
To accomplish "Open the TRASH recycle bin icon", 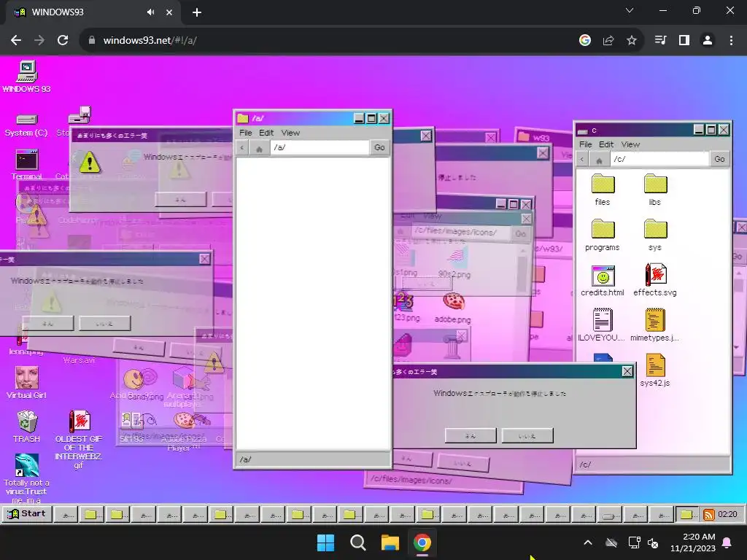I will coord(27,426).
